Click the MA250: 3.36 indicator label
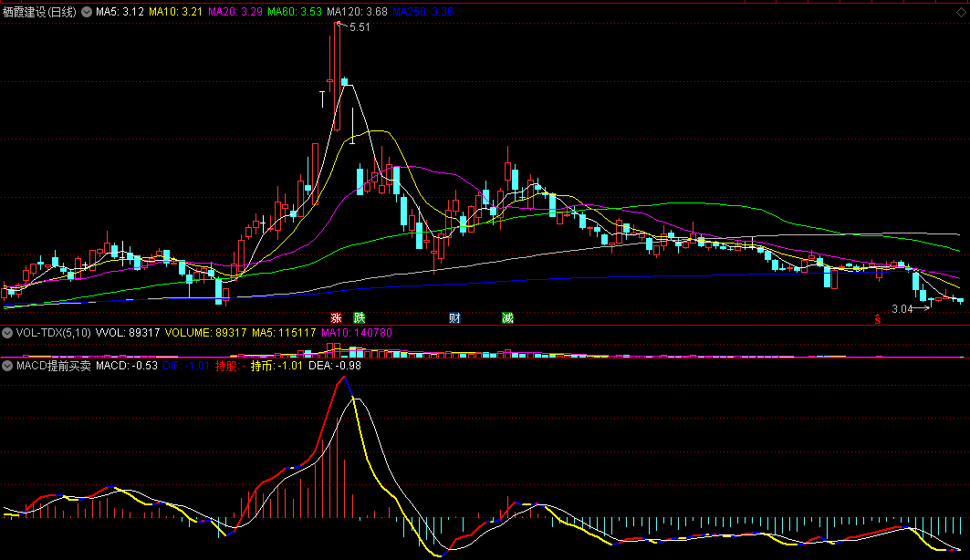 (x=422, y=12)
